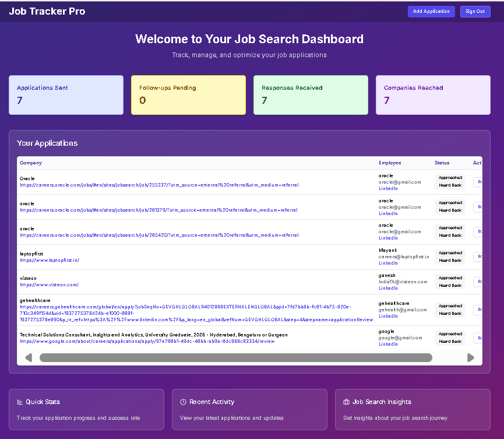Open Mayank's LinkedIn link in the laptopfirst row
Image resolution: width=504 pixels, height=439 pixels.
point(388,263)
